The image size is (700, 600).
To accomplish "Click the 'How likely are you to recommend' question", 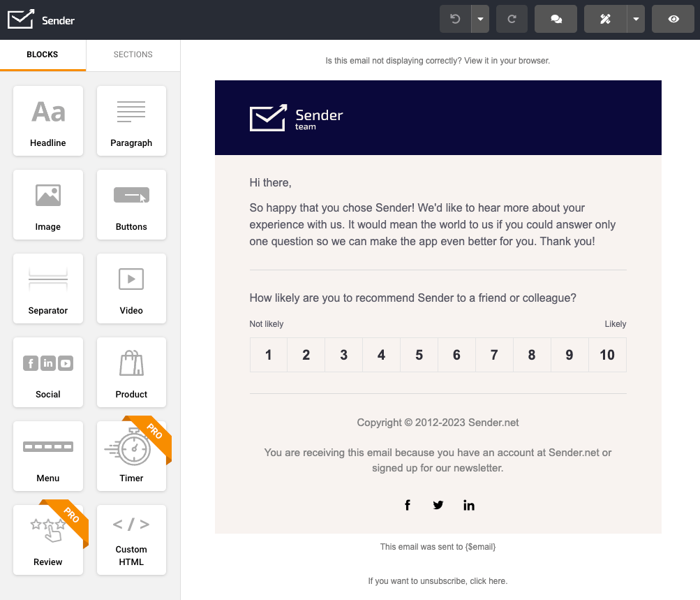I will [413, 298].
